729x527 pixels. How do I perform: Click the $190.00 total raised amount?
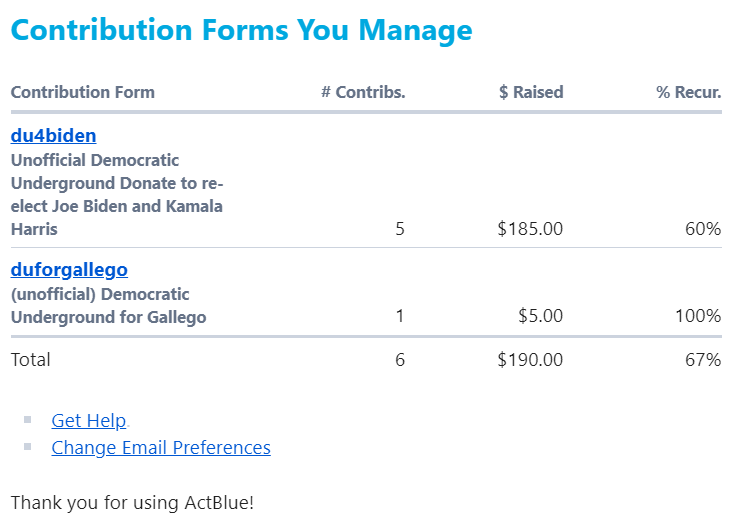[x=530, y=360]
